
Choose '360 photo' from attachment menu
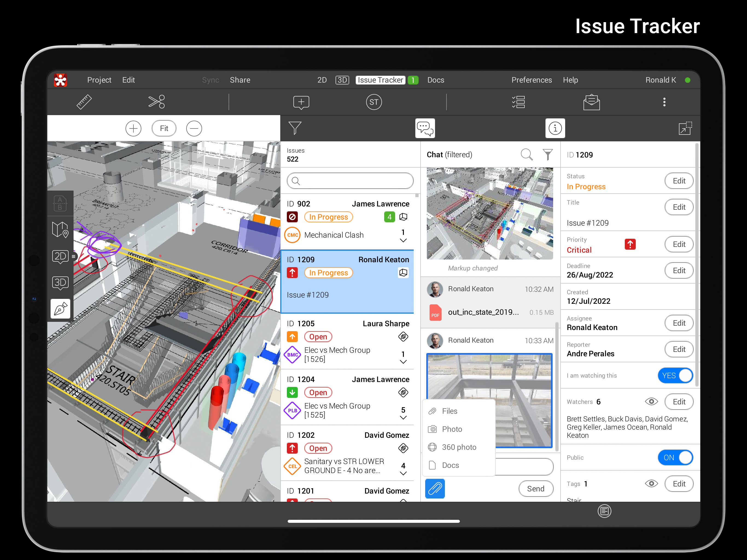pyautogui.click(x=459, y=447)
